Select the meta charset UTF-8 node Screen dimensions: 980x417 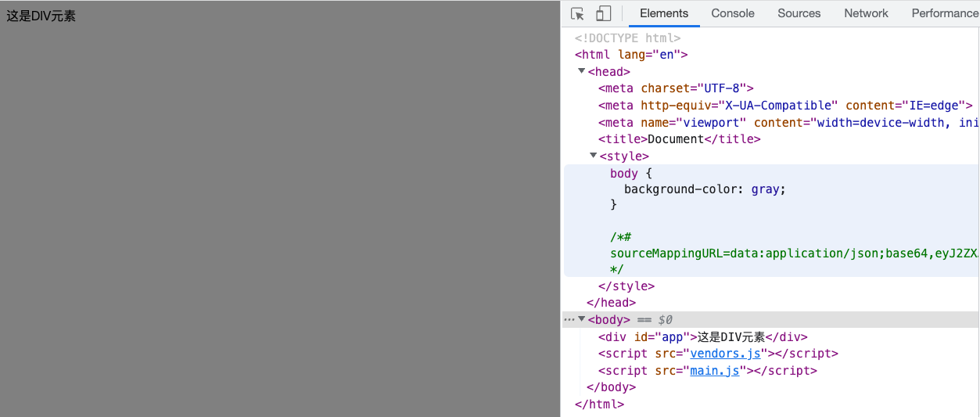point(676,88)
